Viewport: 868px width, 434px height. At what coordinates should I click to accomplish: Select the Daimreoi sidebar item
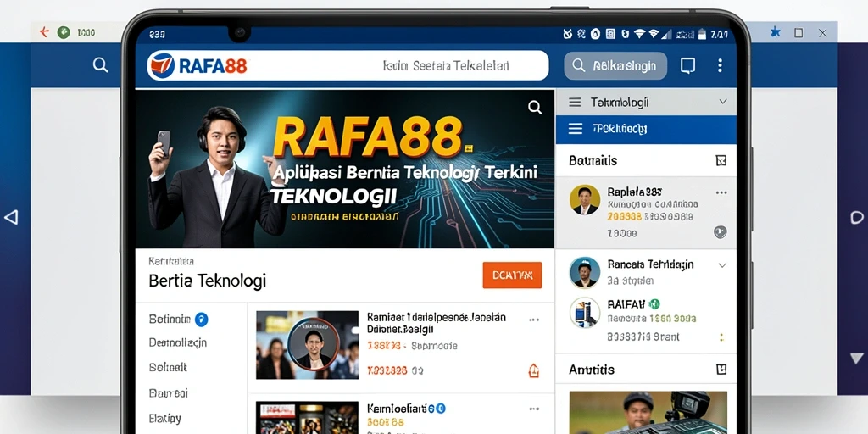[x=169, y=393]
